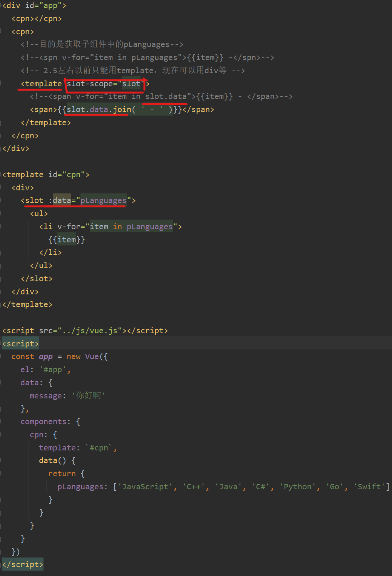Click the commented-out <spn v-for> line
This screenshot has height=576, width=392.
click(x=147, y=58)
